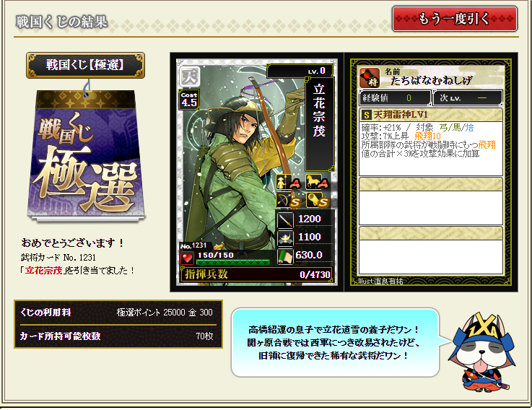Viewport: 532px width, 410px height.
Task: Click the cavalry horse aptitude A icon
Action: pyautogui.click(x=317, y=182)
